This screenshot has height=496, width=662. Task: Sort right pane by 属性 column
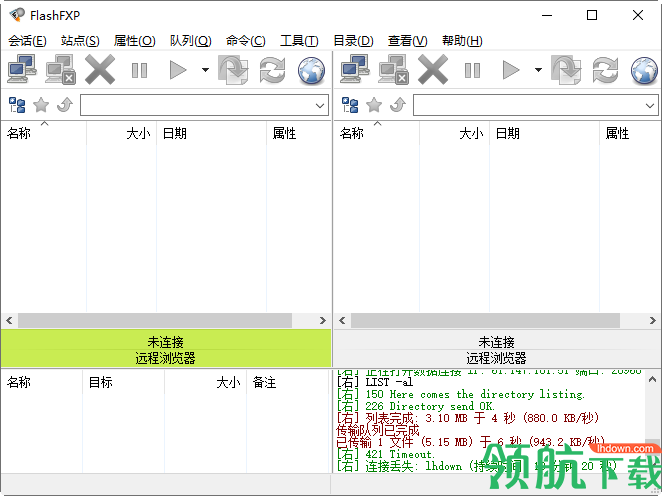point(630,133)
